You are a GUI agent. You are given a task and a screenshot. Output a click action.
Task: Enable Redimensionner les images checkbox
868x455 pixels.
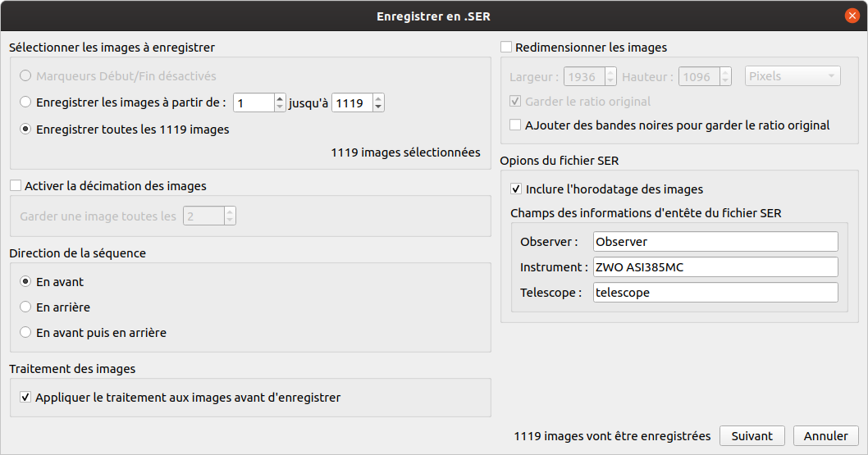506,48
